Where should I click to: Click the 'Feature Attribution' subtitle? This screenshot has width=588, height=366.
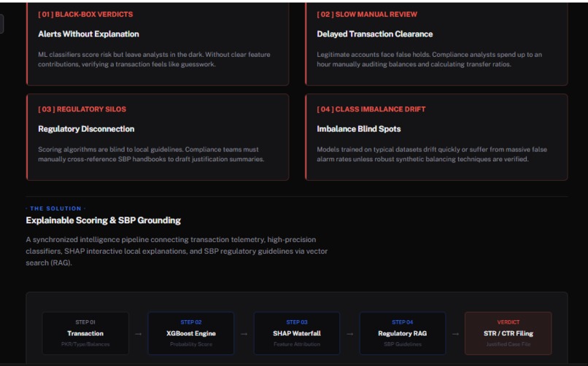coord(297,344)
